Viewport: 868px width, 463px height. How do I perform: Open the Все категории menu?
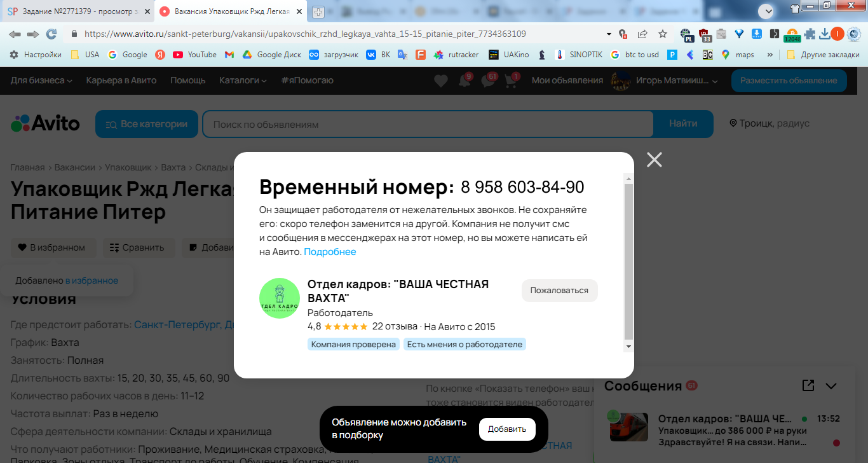tap(147, 124)
